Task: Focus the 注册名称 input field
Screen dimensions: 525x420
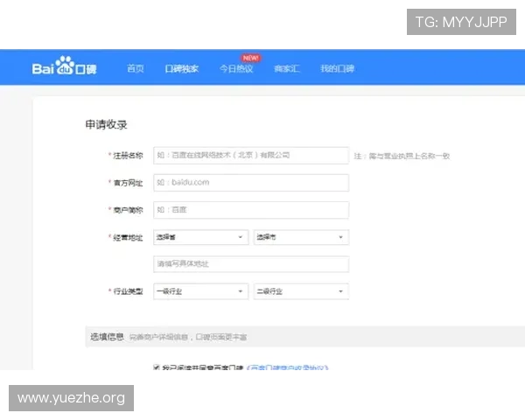Action: [x=251, y=156]
